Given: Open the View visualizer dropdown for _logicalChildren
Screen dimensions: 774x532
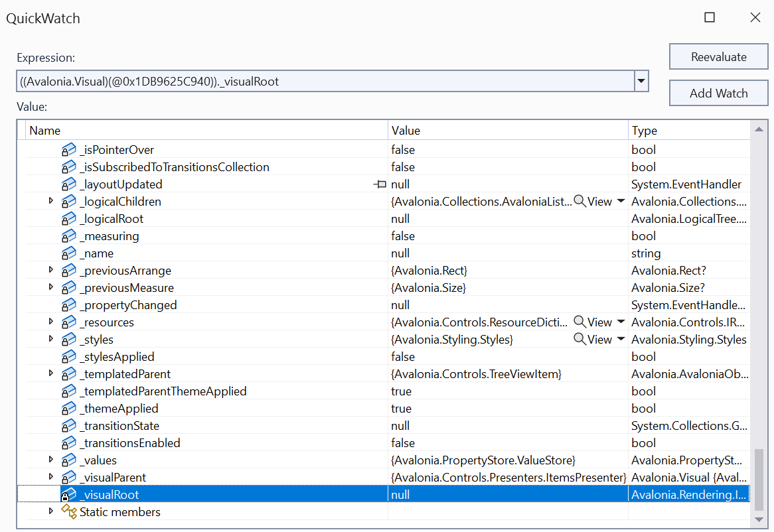Looking at the screenshot, I should (620, 201).
